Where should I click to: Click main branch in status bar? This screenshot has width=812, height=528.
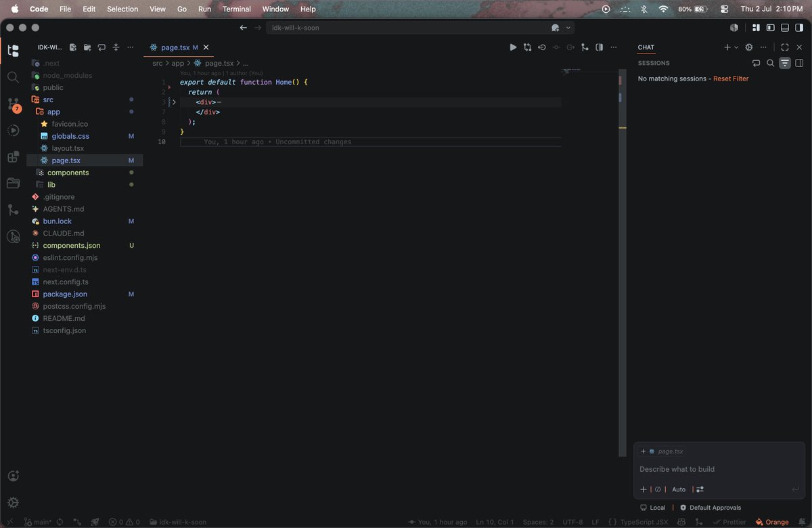(x=38, y=522)
